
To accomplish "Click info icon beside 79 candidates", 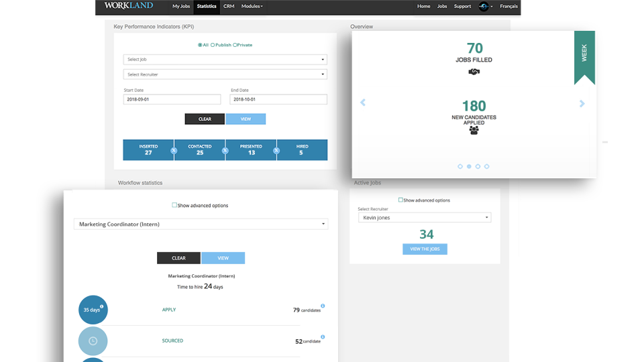I will (x=323, y=306).
